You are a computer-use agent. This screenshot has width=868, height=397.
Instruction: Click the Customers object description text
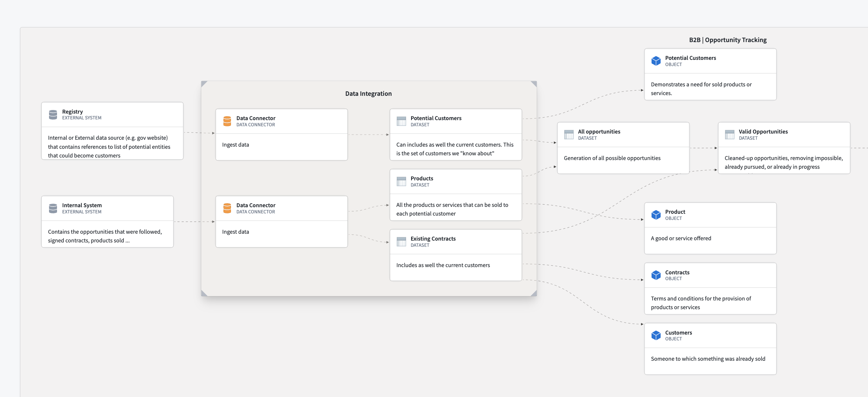pos(708,359)
